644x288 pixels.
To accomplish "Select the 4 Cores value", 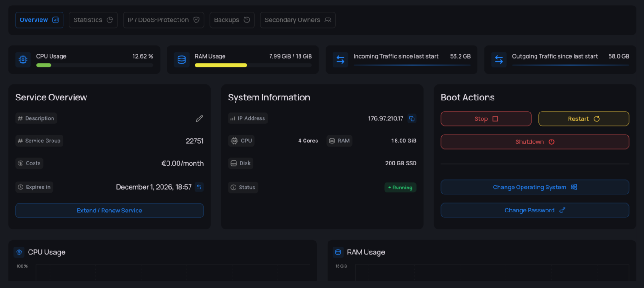I will [308, 141].
